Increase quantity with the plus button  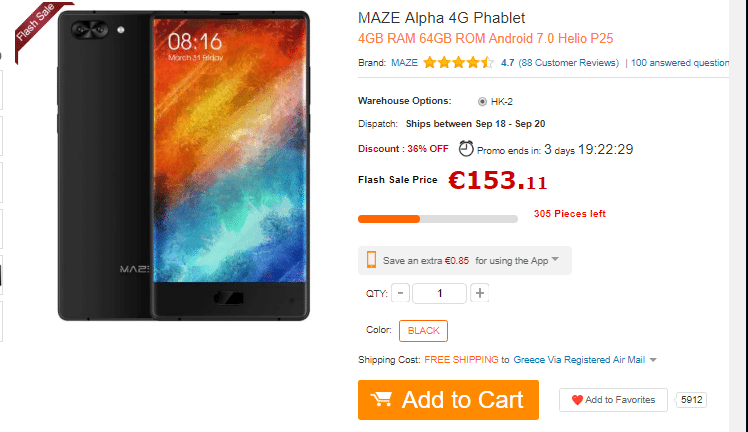[480, 293]
